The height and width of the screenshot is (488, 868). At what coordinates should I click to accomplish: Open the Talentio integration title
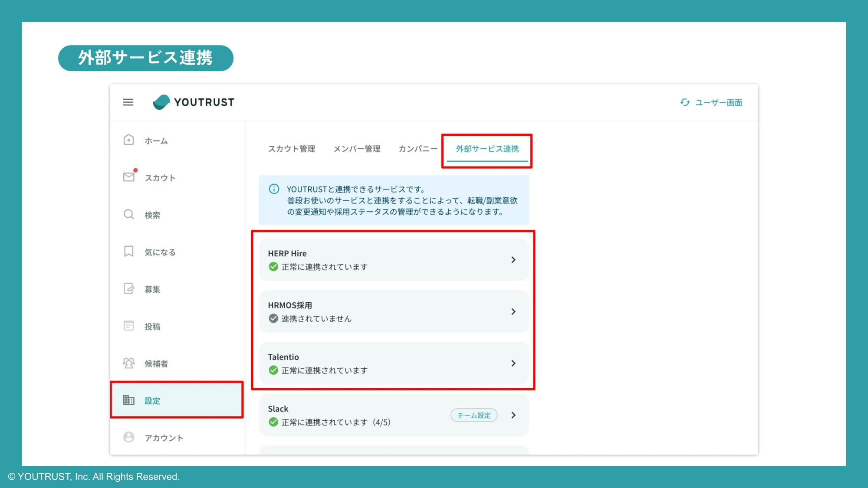(x=283, y=357)
